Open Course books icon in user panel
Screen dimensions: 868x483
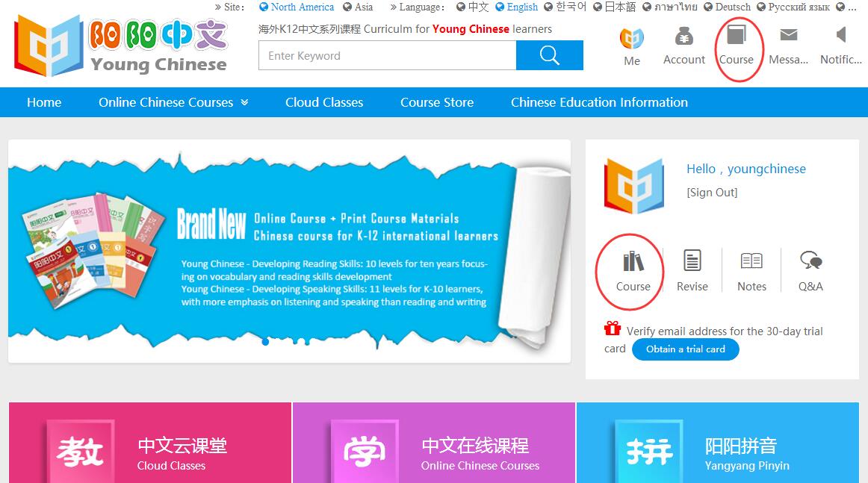[x=633, y=261]
